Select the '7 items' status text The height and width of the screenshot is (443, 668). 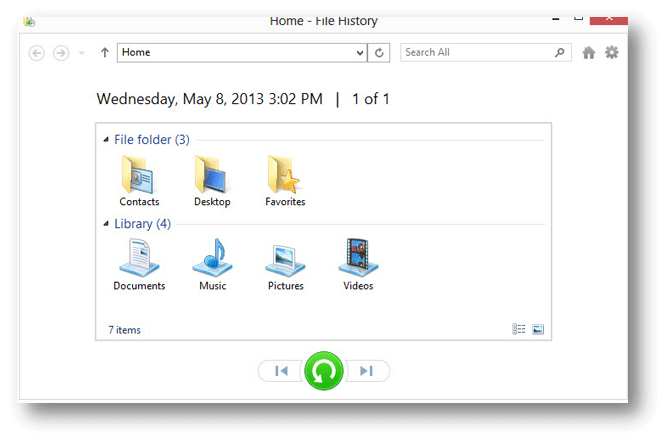(124, 330)
